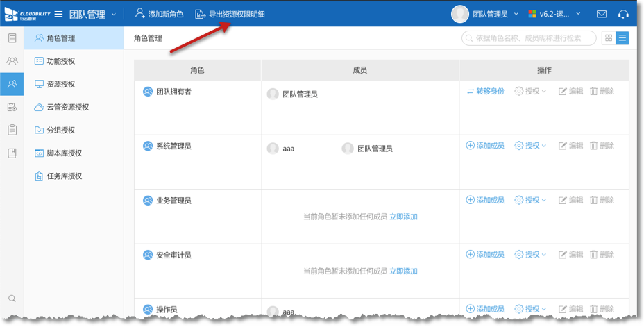Image resolution: width=644 pixels, height=327 pixels.
Task: Click 编辑 in 团队拥有者 row
Action: (x=571, y=91)
